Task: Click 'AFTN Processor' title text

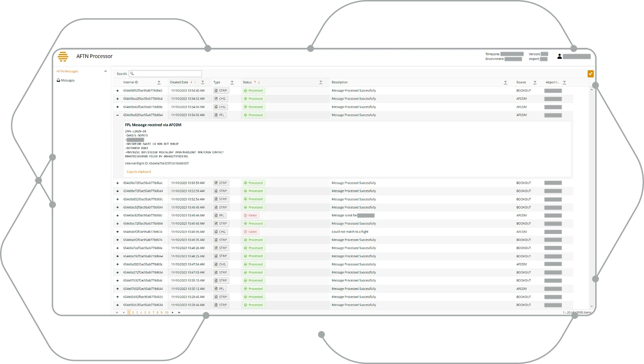Action: tap(94, 56)
